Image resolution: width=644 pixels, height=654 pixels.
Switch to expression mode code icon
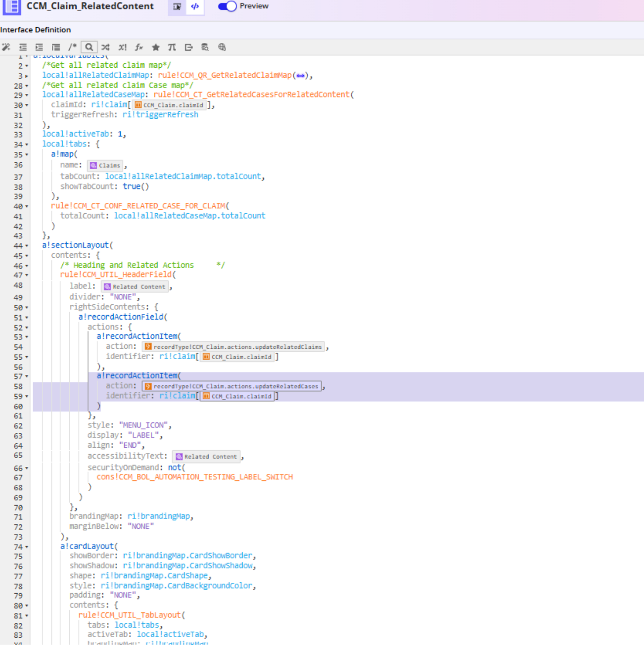(195, 6)
